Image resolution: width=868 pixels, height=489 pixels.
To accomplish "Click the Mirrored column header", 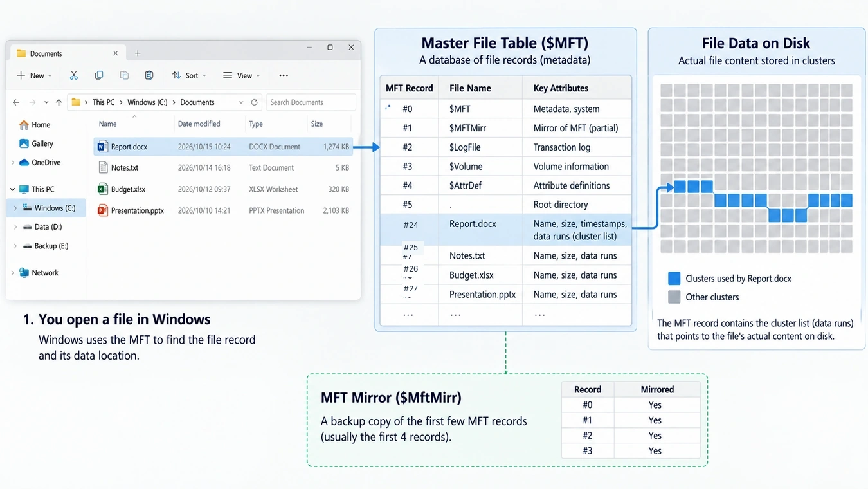I will point(657,389).
